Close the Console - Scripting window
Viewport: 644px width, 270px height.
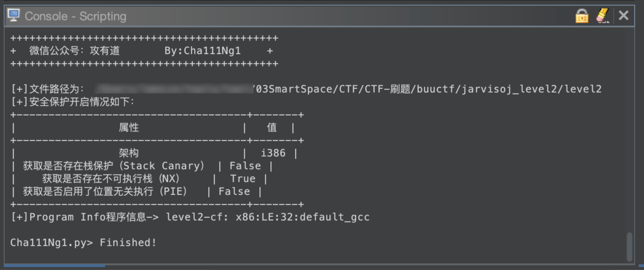point(624,16)
